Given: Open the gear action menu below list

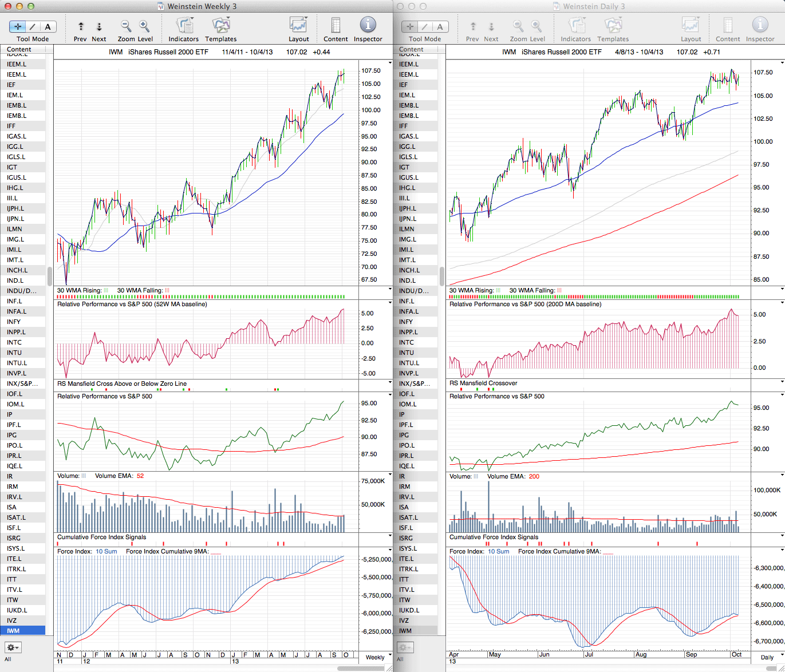Looking at the screenshot, I should point(13,647).
